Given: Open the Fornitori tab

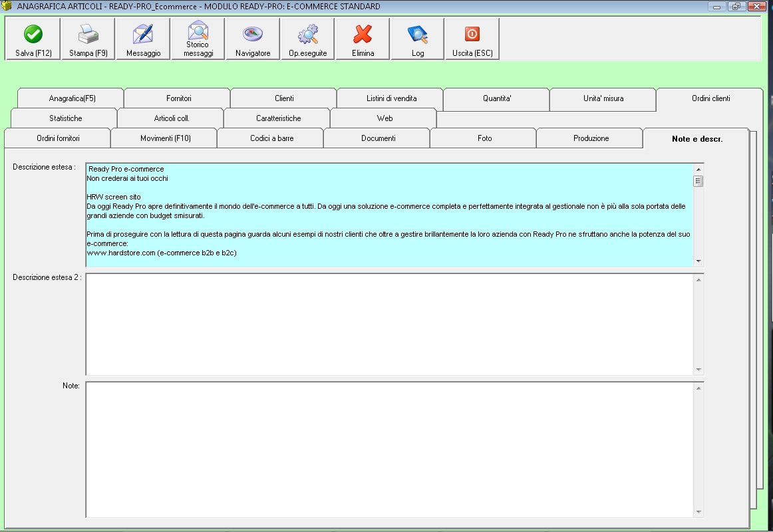Looking at the screenshot, I should pos(178,98).
